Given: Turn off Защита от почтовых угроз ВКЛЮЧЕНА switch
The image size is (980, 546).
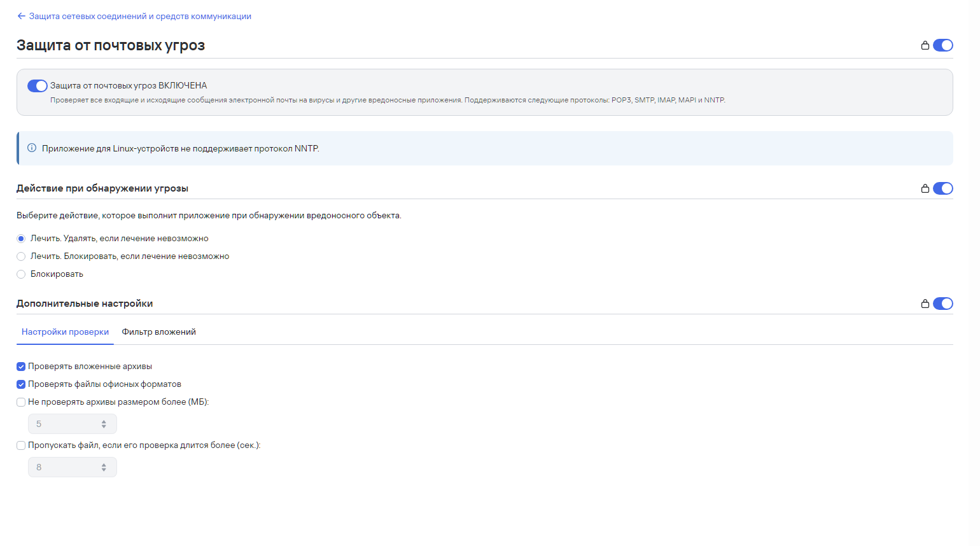Looking at the screenshot, I should [x=38, y=86].
